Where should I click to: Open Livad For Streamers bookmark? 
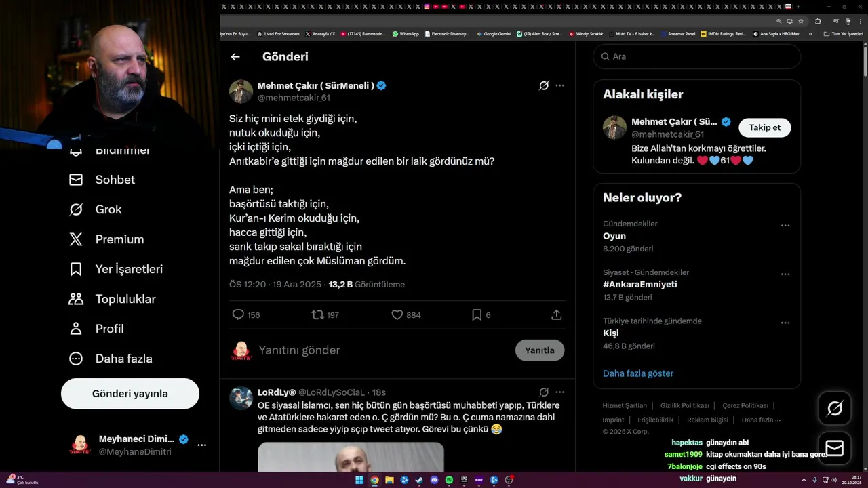click(278, 34)
